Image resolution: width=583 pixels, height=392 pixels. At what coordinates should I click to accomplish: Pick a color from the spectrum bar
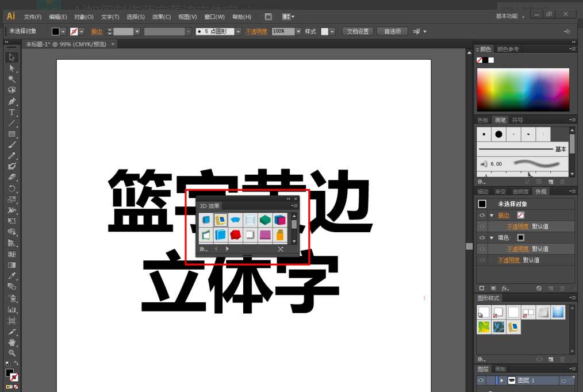point(523,90)
